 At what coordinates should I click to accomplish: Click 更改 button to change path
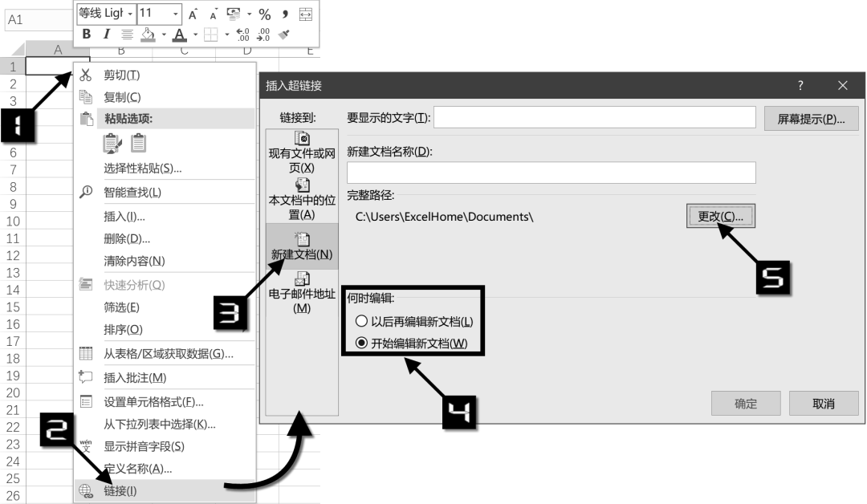pos(720,216)
